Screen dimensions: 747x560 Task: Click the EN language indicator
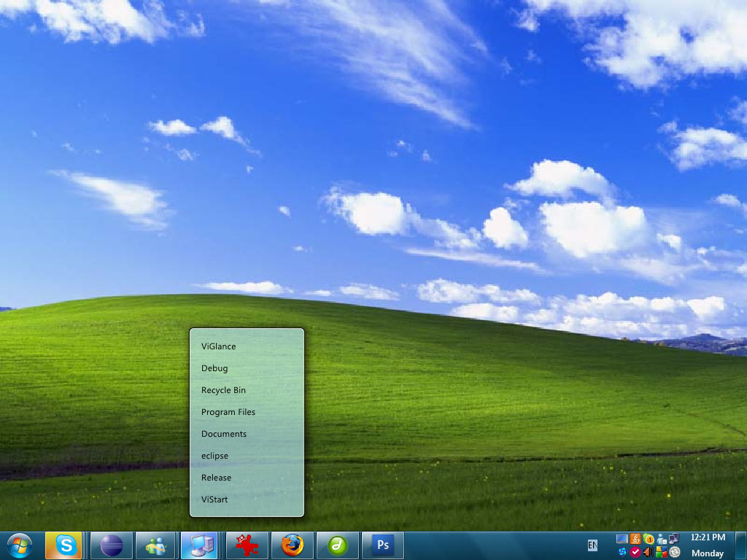[x=592, y=545]
